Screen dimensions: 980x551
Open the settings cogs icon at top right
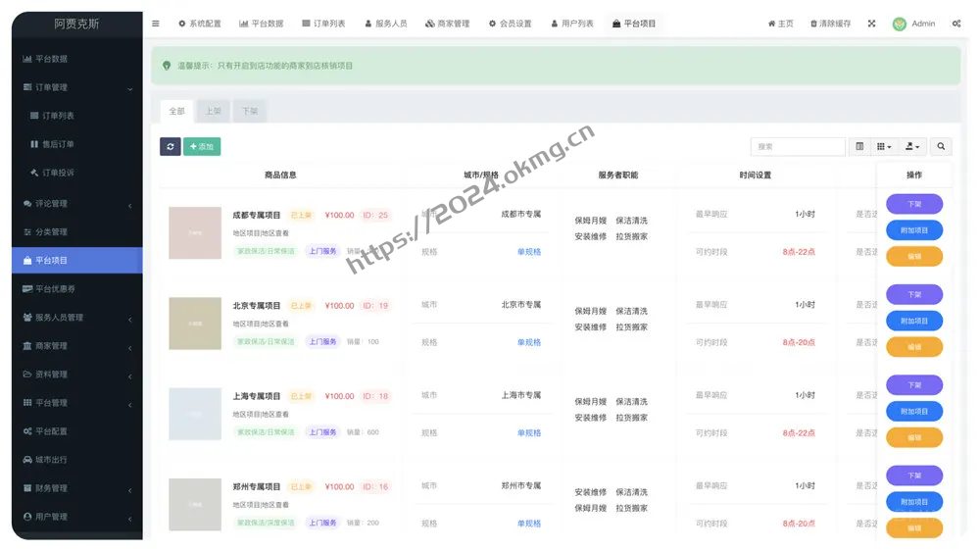pos(956,24)
